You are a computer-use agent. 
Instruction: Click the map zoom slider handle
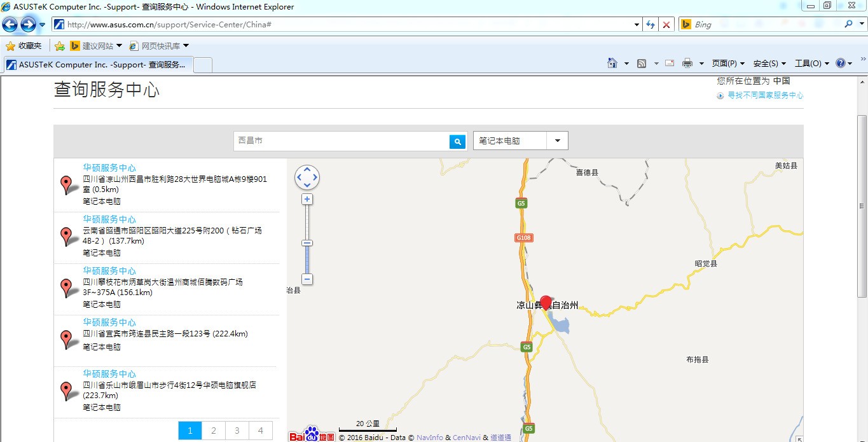[307, 243]
